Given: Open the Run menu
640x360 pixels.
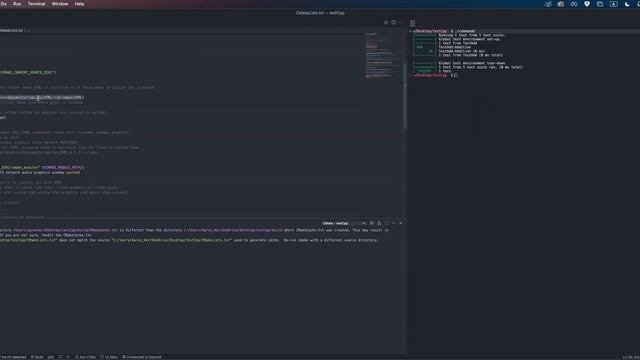Looking at the screenshot, I should [x=17, y=4].
